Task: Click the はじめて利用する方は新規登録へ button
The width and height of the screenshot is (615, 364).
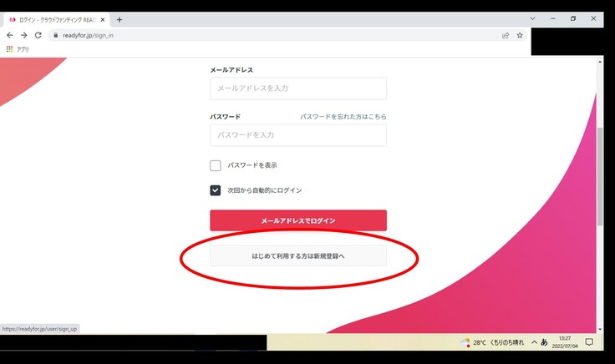Action: 298,256
